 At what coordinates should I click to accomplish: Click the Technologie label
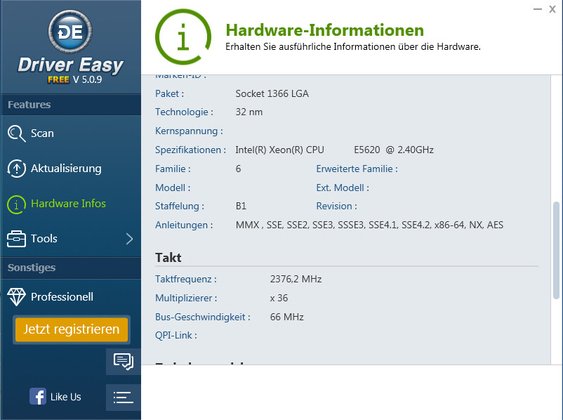point(184,112)
